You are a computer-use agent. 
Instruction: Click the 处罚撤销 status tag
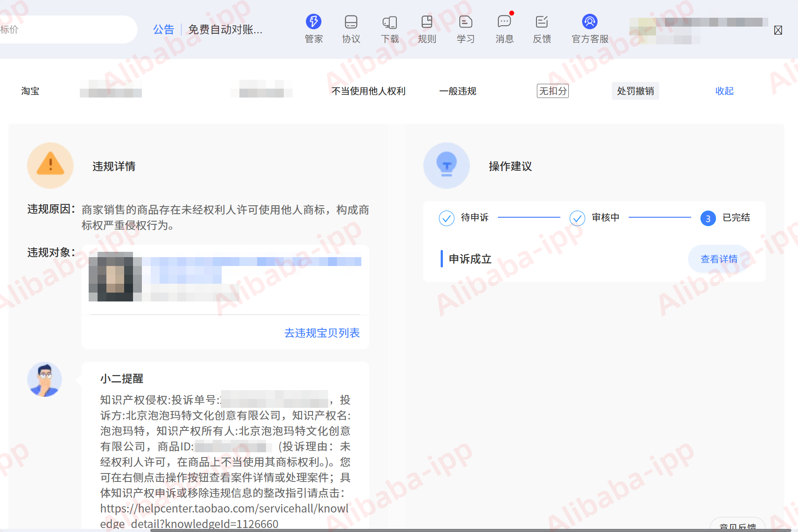(635, 91)
